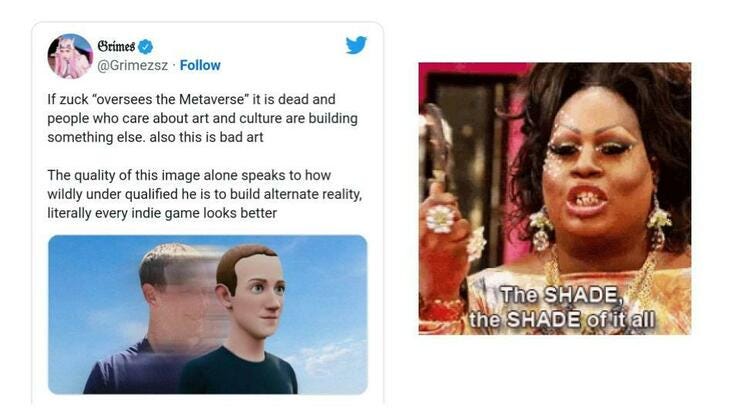
Task: Click the Grimes display name
Action: [116, 46]
